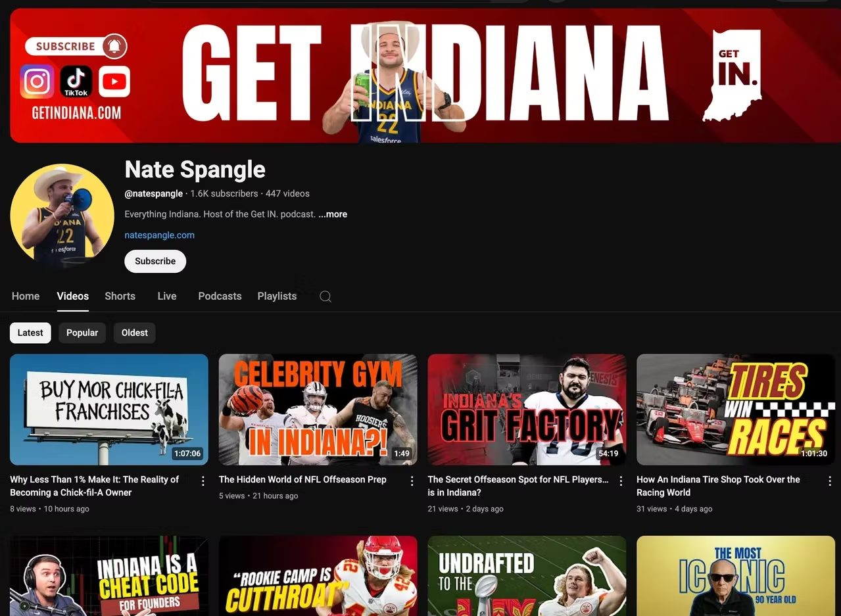Open options menu for Chick-fil-A Owner video
The height and width of the screenshot is (616, 841).
pos(203,481)
